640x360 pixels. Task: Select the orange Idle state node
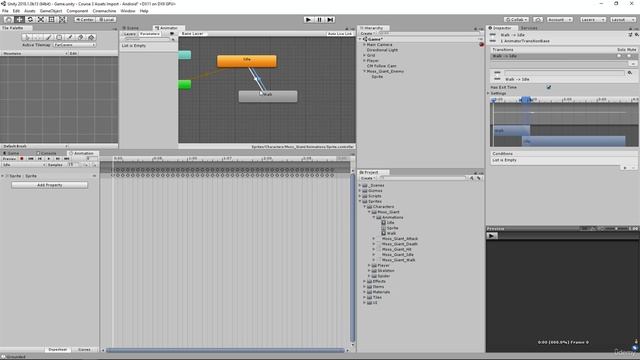point(247,61)
